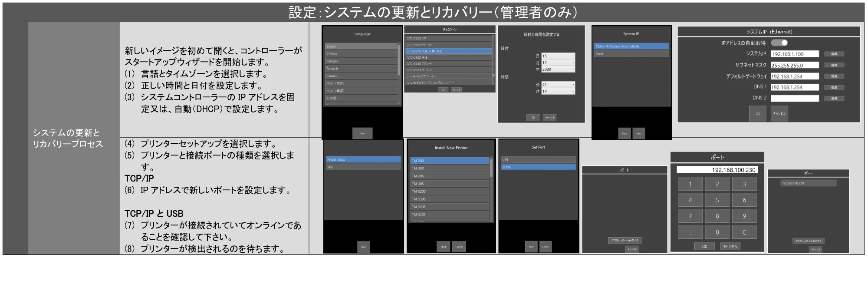Select Čeština in the Language list
This screenshot has width=868, height=294.
(361, 53)
